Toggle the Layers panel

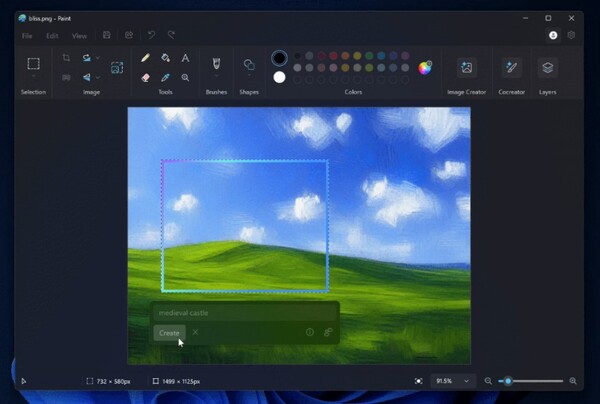(x=548, y=68)
